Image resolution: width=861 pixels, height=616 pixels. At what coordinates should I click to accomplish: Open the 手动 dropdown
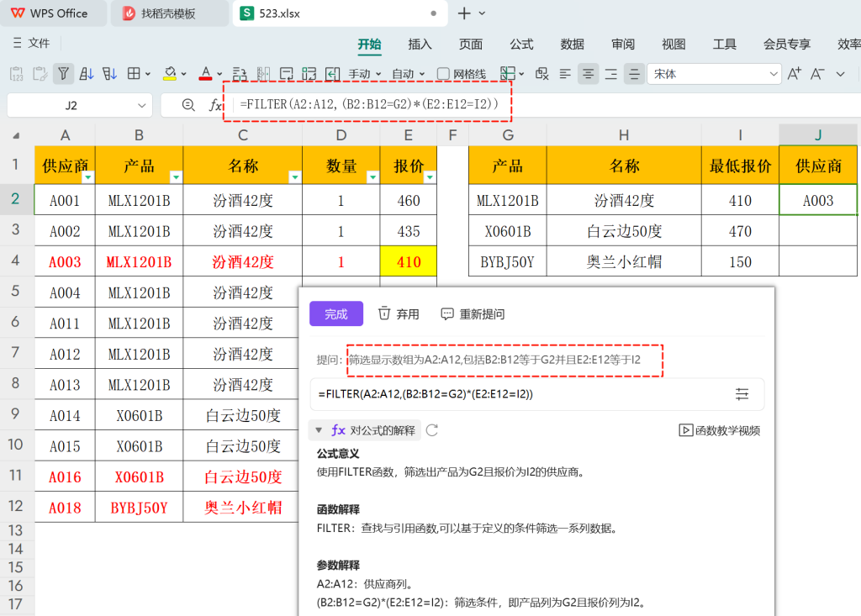click(x=365, y=74)
